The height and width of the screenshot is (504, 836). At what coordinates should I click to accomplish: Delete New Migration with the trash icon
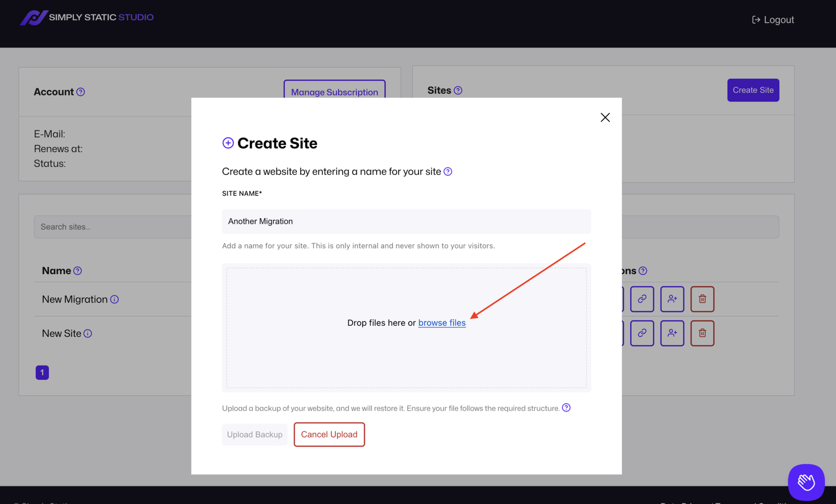click(702, 299)
